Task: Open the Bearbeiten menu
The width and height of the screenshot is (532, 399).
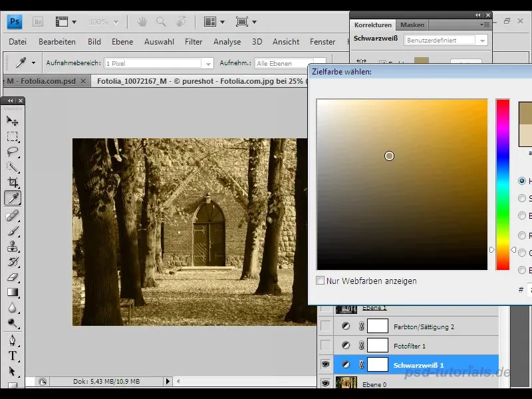Action: pos(57,42)
